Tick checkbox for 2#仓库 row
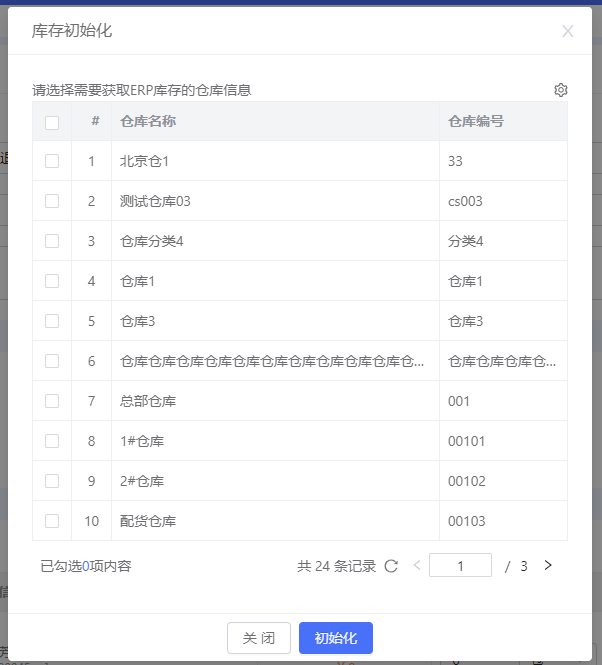This screenshot has width=602, height=665. (52, 481)
